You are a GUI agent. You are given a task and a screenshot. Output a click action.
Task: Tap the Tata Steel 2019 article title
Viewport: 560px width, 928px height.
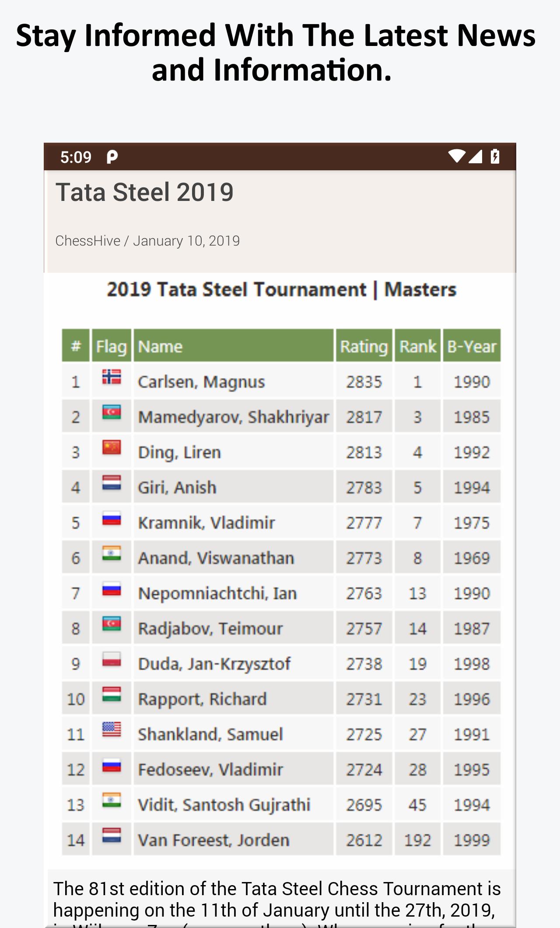coord(144,192)
